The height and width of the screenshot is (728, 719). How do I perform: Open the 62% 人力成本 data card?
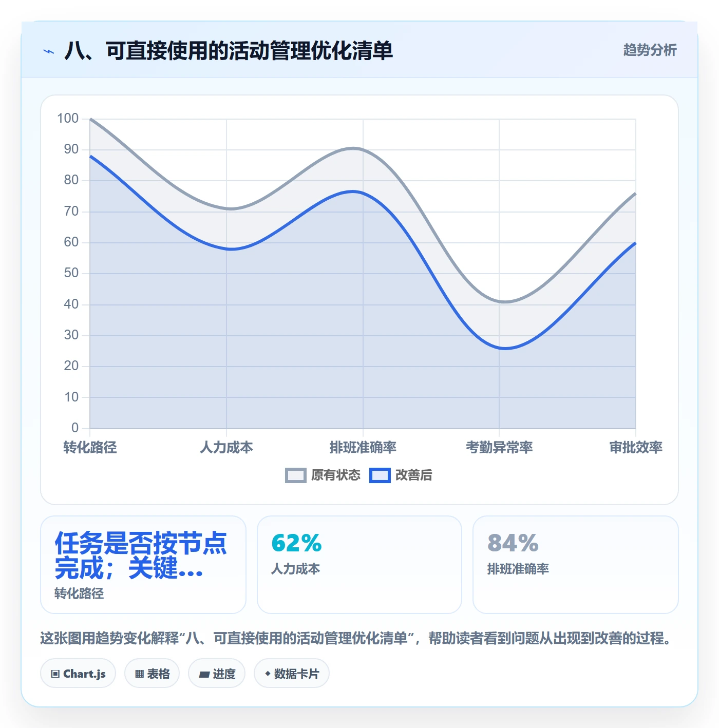tap(359, 565)
